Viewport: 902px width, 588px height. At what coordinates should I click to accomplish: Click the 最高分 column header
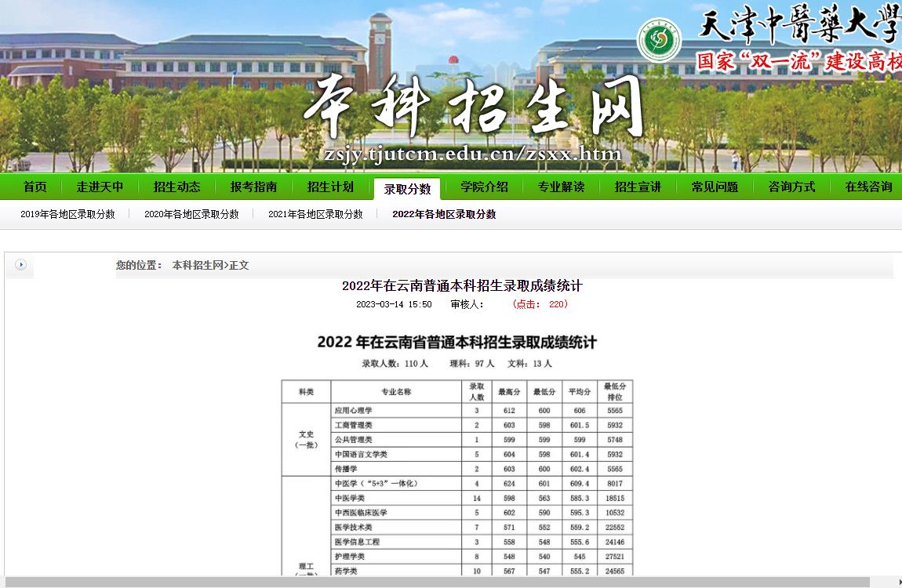coord(509,392)
